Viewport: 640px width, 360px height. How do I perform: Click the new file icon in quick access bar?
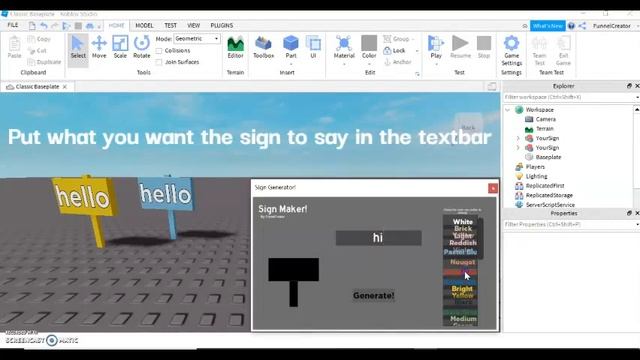point(32,26)
